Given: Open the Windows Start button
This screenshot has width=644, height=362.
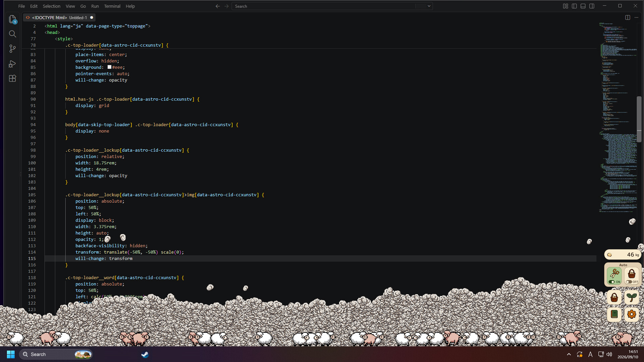Looking at the screenshot, I should tap(11, 354).
